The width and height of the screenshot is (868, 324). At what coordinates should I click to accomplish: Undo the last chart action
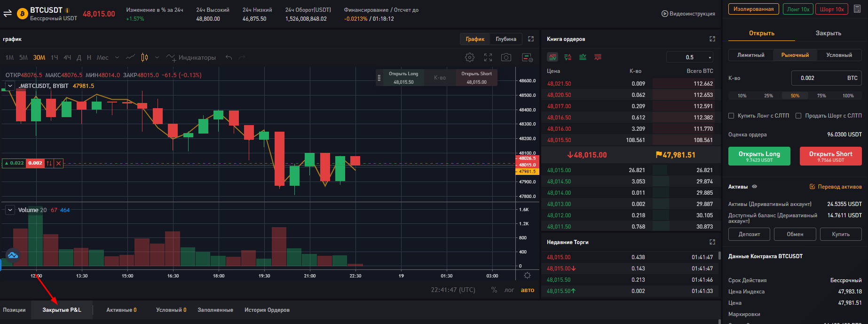[x=229, y=57]
